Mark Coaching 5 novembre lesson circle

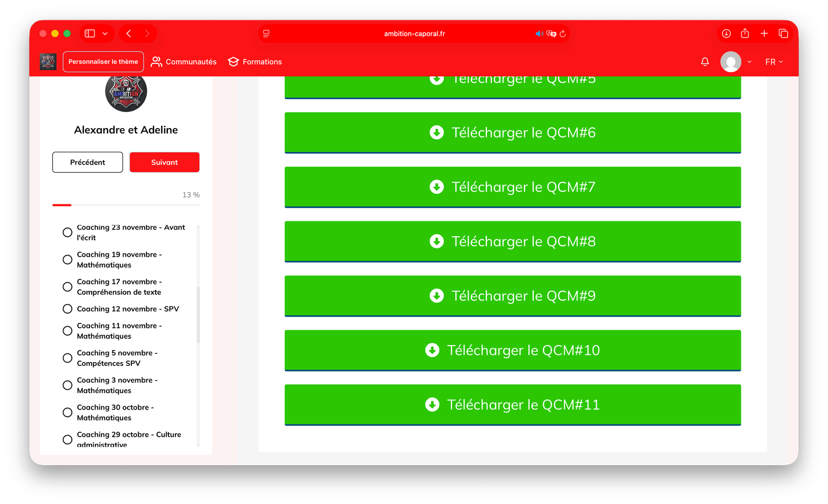[67, 358]
